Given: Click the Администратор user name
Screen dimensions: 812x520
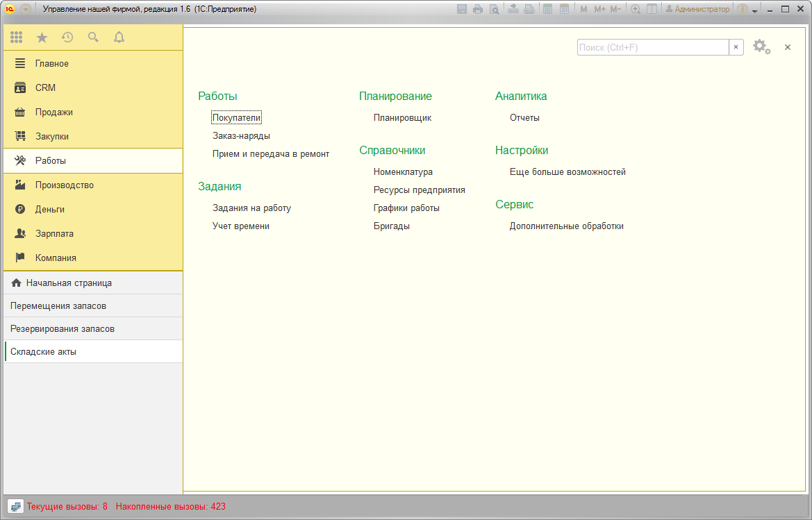Looking at the screenshot, I should pos(697,9).
